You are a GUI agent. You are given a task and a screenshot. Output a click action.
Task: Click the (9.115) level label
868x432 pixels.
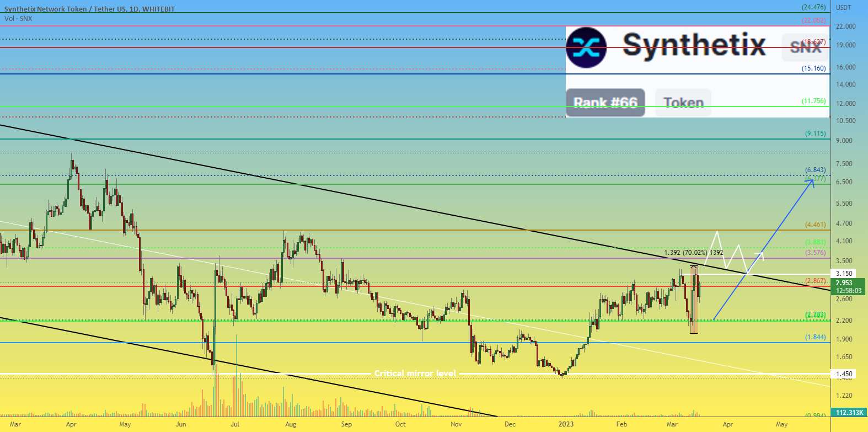pyautogui.click(x=816, y=134)
